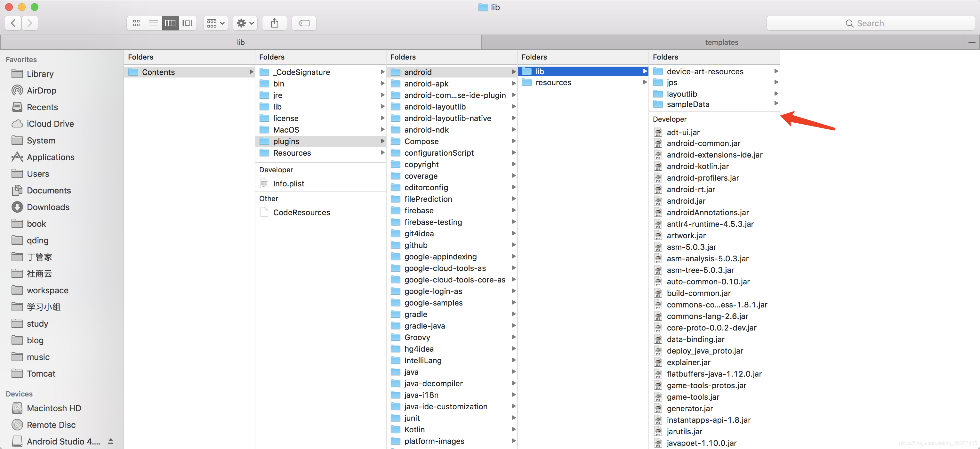Click the Share toolbar icon
Image resolution: width=980 pixels, height=449 pixels.
[274, 23]
